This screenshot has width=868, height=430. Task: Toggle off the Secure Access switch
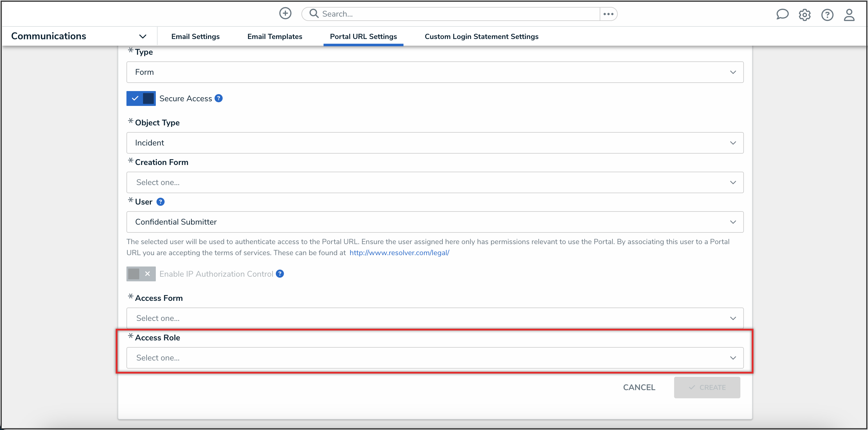(141, 98)
